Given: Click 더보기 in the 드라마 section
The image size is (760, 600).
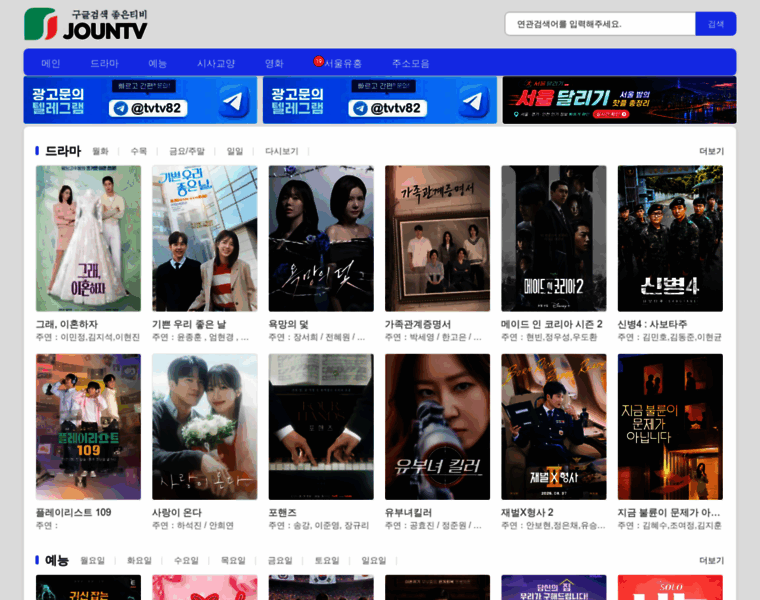Looking at the screenshot, I should 711,151.
